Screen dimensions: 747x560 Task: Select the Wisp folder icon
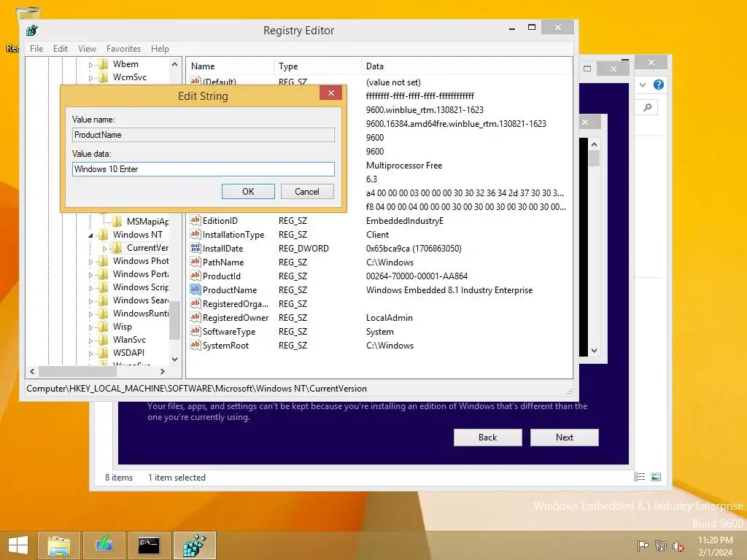(x=104, y=327)
